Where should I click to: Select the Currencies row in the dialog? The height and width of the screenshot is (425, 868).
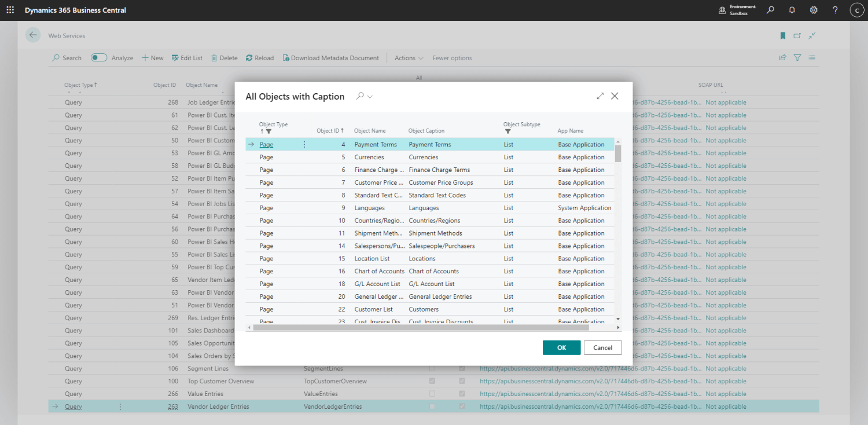pos(430,157)
